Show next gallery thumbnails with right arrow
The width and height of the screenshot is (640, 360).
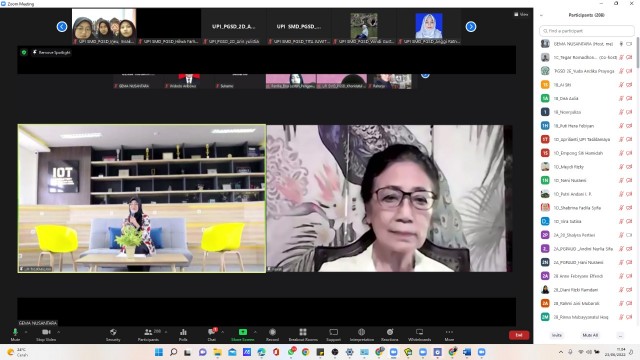tap(471, 27)
